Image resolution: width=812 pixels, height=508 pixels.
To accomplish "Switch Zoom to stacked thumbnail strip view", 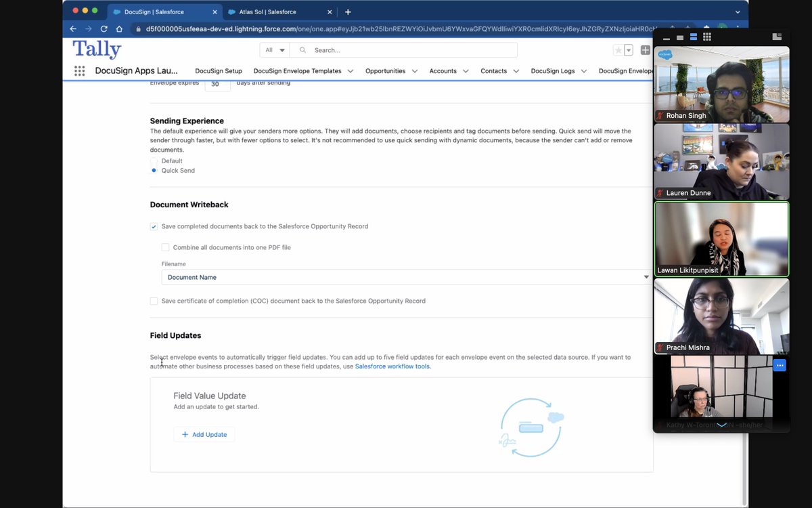I will 694,37.
